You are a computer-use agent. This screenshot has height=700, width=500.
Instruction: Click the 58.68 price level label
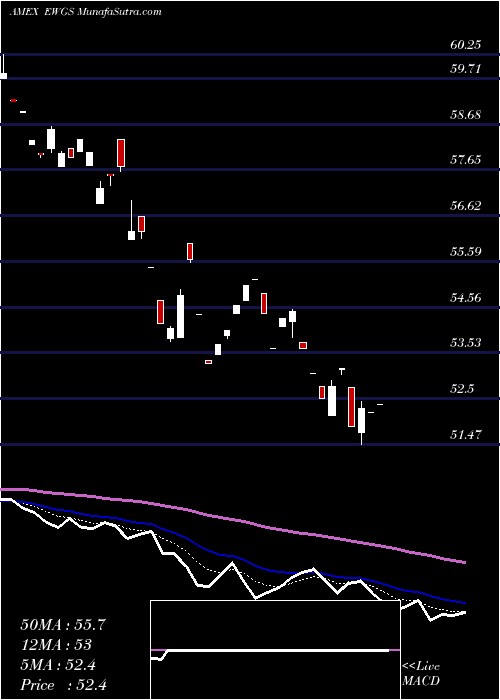466,115
